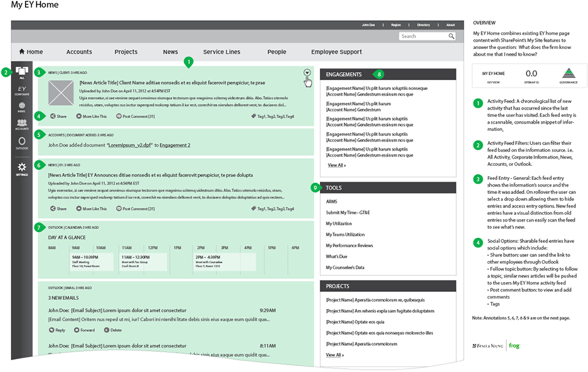The width and height of the screenshot is (588, 372).
Task: Open My Teams Utilization tool
Action: 345,234
